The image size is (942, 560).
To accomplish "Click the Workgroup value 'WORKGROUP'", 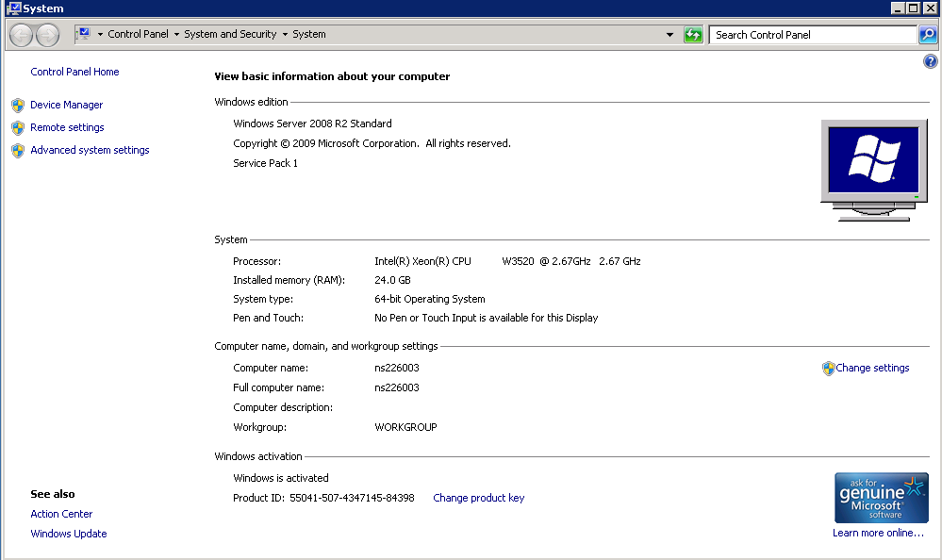I will [x=405, y=427].
